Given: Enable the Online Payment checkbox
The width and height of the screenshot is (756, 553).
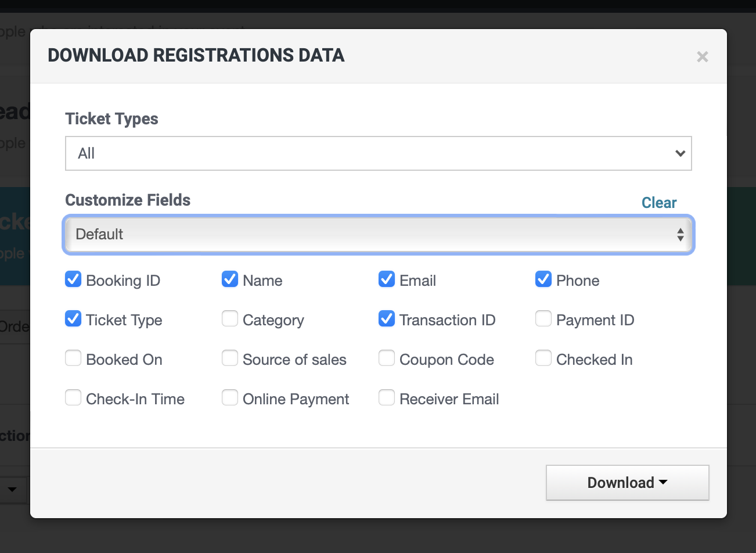Looking at the screenshot, I should (230, 397).
